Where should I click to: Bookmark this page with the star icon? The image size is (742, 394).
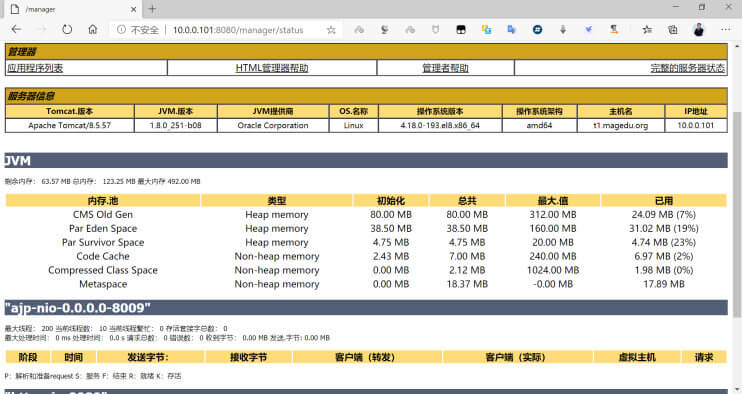tap(331, 30)
